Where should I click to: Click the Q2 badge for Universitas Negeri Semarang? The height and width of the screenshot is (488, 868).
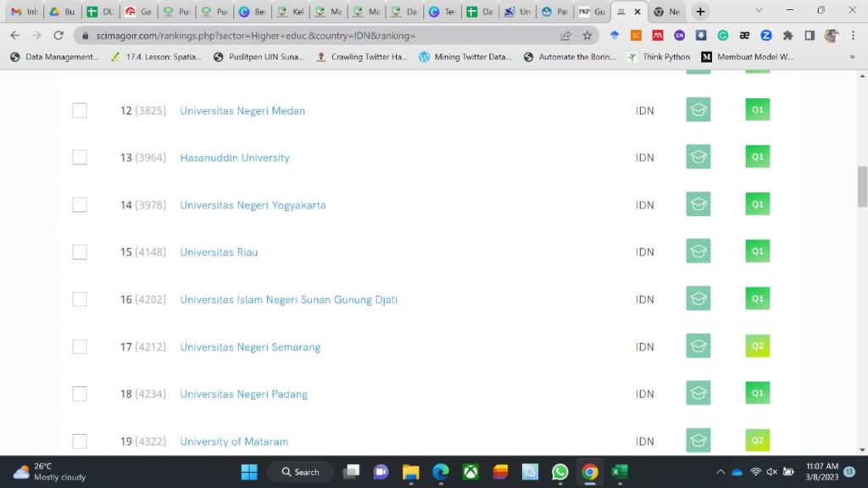click(757, 347)
